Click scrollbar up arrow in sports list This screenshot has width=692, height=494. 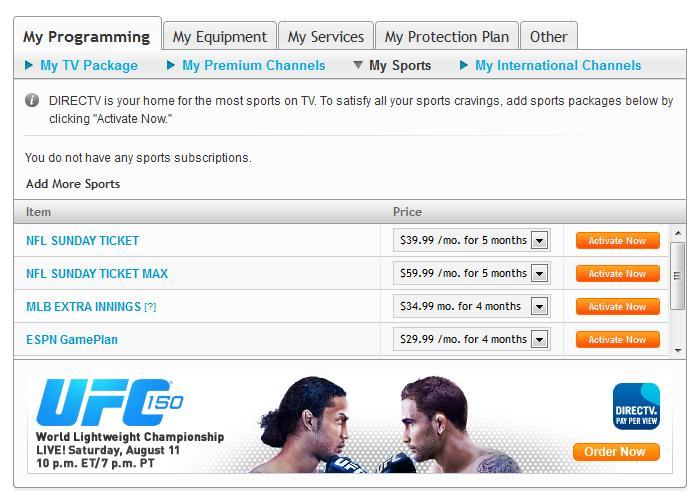click(678, 232)
